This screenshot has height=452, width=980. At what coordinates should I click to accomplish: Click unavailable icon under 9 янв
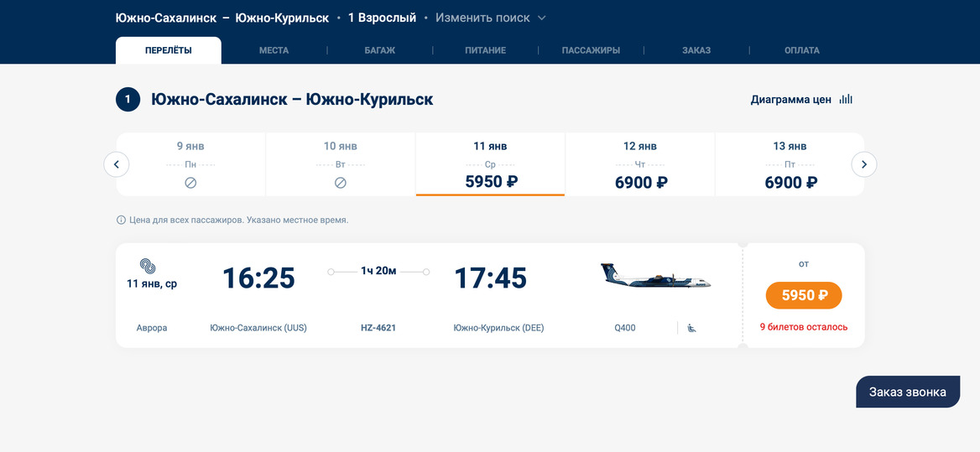coord(190,183)
